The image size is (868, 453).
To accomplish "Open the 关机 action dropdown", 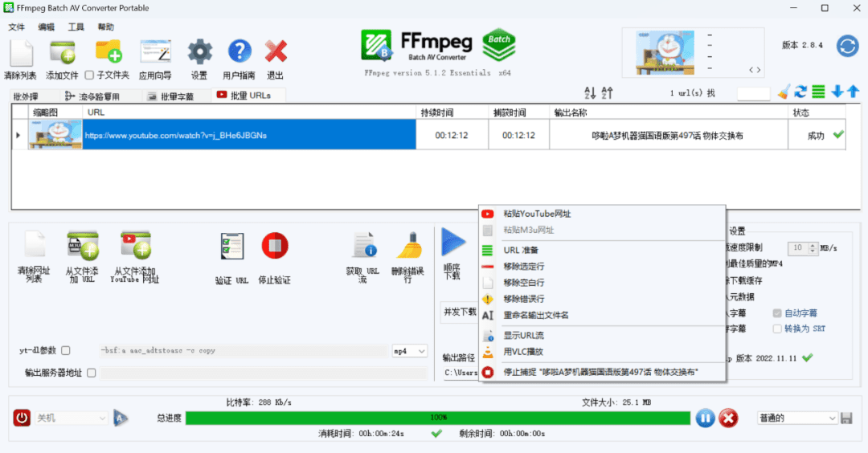I will point(71,418).
